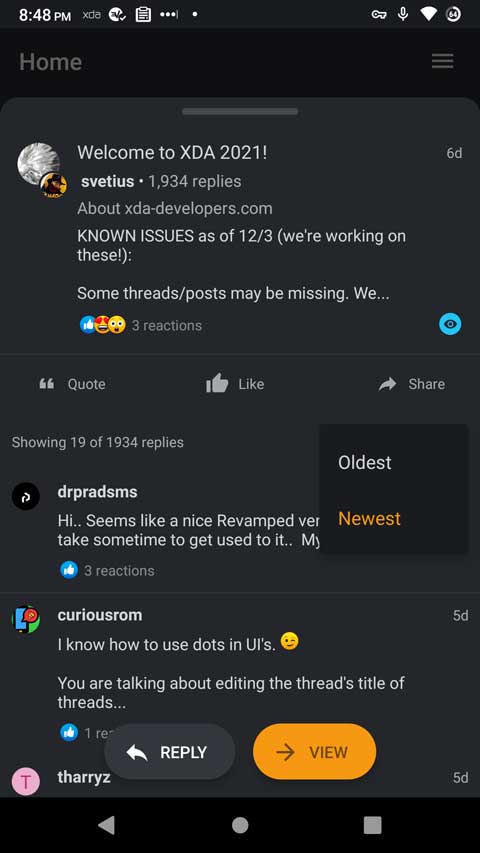Tap Android back navigation button
This screenshot has width=480, height=853.
(x=107, y=825)
